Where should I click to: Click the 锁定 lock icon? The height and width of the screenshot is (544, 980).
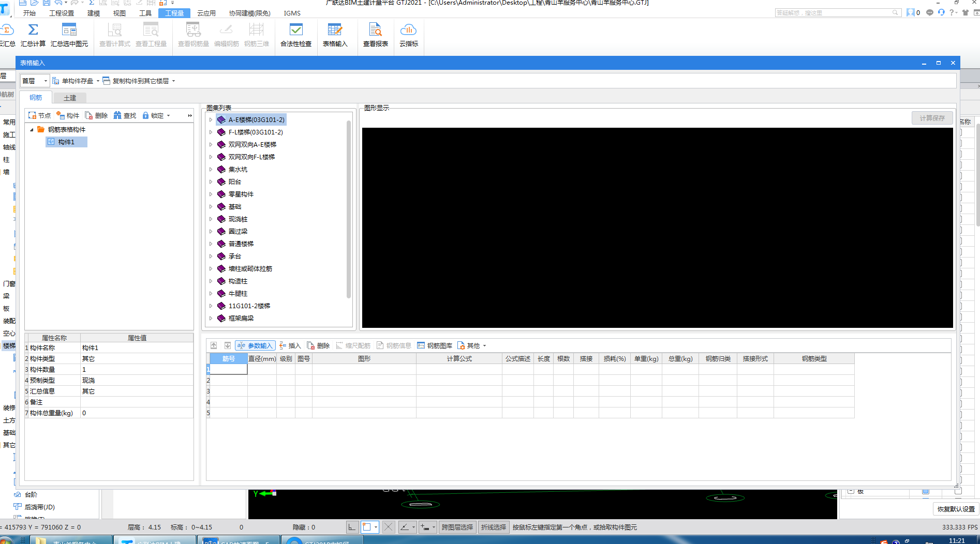(145, 115)
